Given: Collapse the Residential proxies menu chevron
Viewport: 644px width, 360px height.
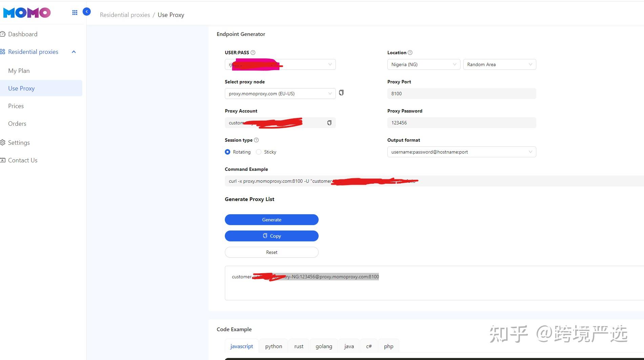Looking at the screenshot, I should point(74,52).
